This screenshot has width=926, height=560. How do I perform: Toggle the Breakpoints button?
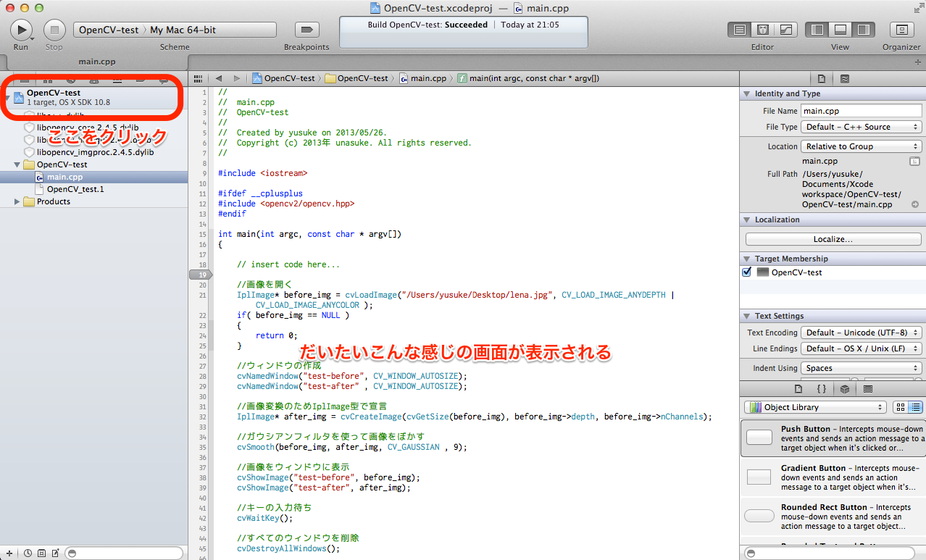coord(306,30)
